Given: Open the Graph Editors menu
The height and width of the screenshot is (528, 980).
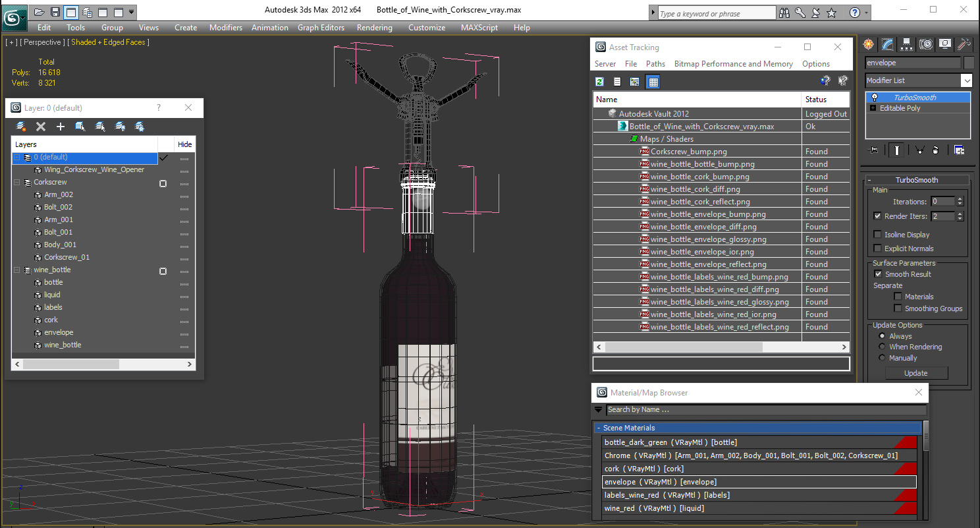Looking at the screenshot, I should 321,28.
